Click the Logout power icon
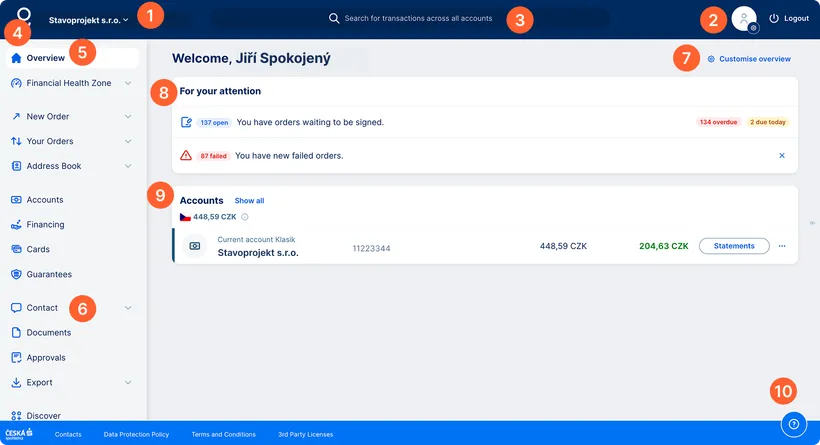This screenshot has height=445, width=820. [x=774, y=18]
